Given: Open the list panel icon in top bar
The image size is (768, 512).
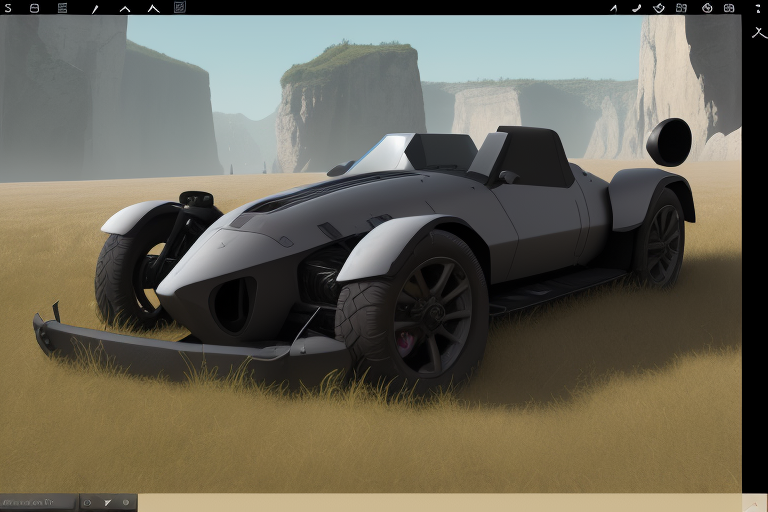Looking at the screenshot, I should (x=63, y=7).
